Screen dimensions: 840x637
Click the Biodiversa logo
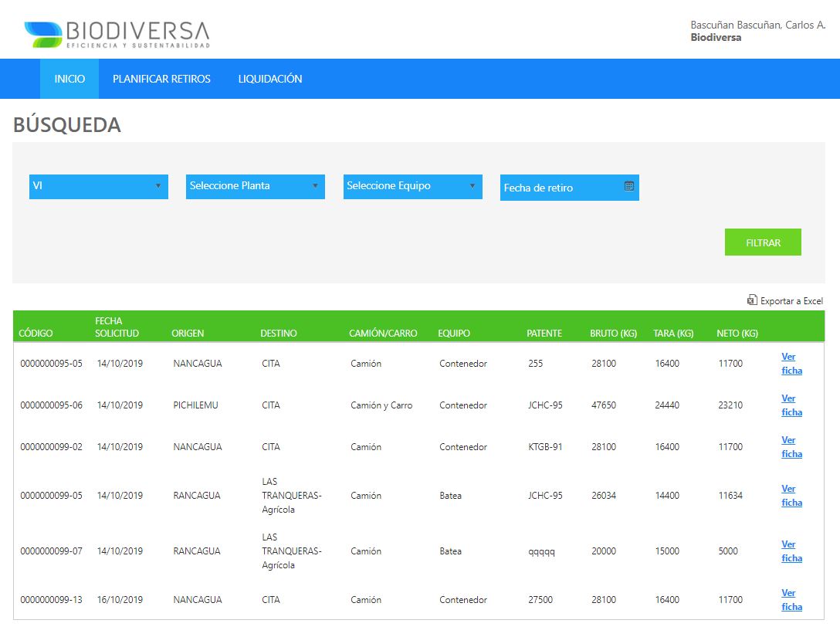117,34
